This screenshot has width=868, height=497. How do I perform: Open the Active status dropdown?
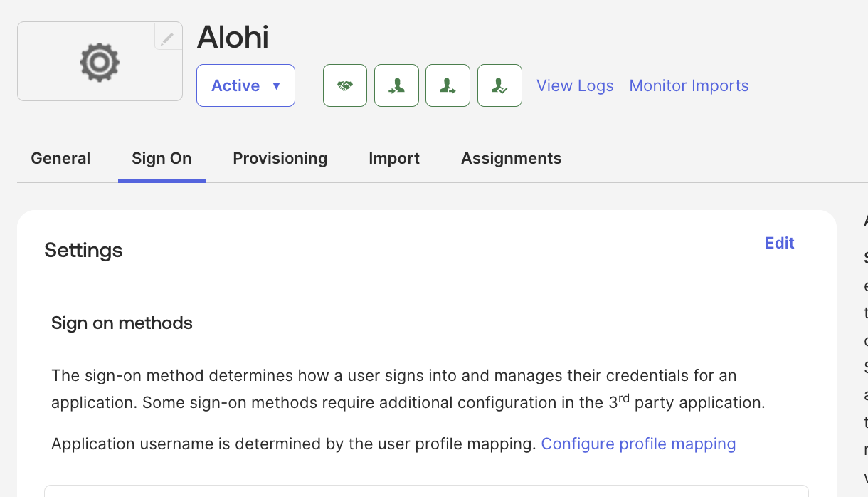(x=245, y=85)
